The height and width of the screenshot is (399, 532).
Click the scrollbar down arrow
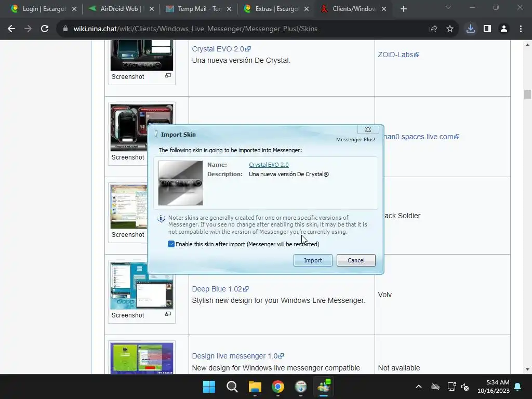(x=527, y=369)
